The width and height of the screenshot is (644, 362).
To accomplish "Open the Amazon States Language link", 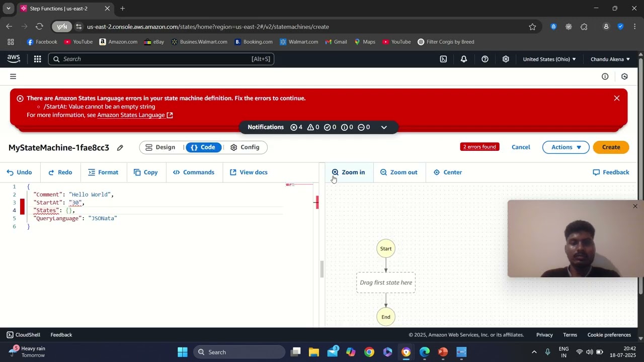I will click(x=135, y=115).
